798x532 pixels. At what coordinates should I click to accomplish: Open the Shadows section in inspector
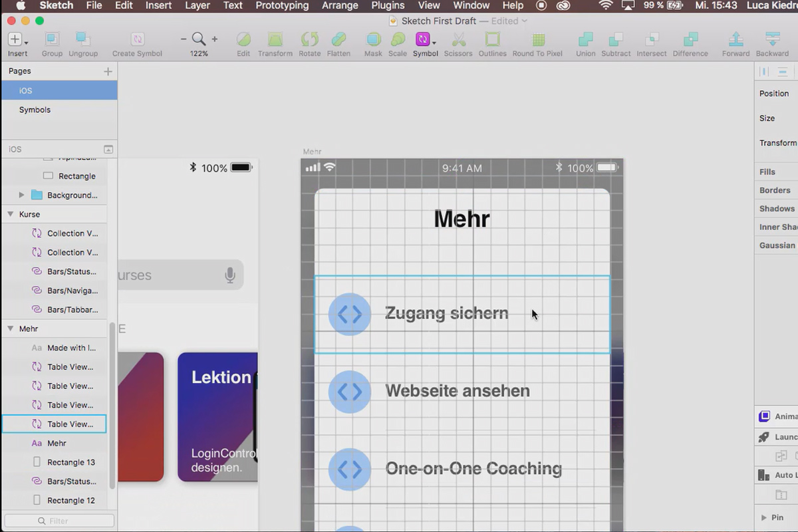(776, 209)
